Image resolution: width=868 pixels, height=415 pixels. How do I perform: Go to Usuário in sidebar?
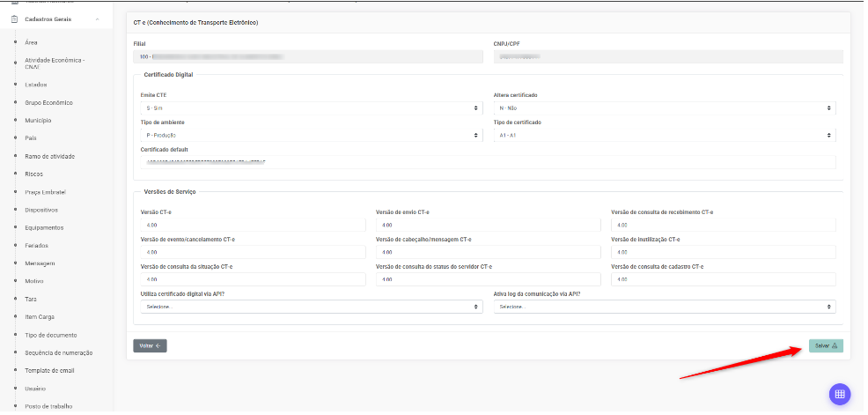35,389
